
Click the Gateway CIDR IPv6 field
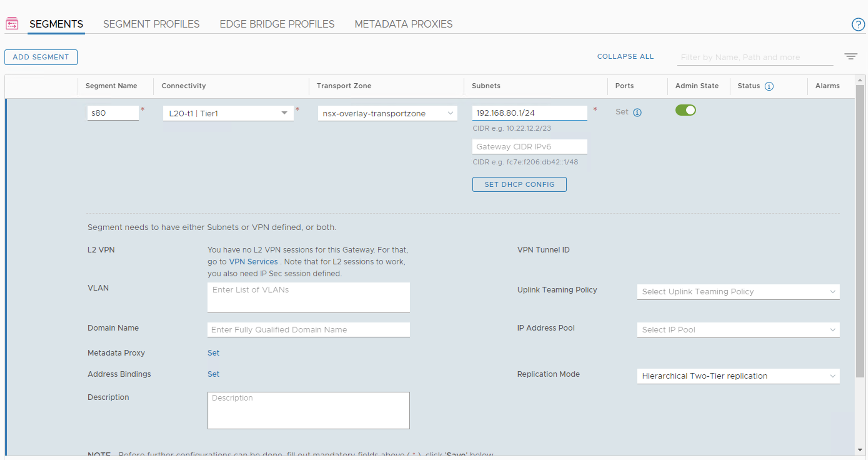(x=529, y=147)
